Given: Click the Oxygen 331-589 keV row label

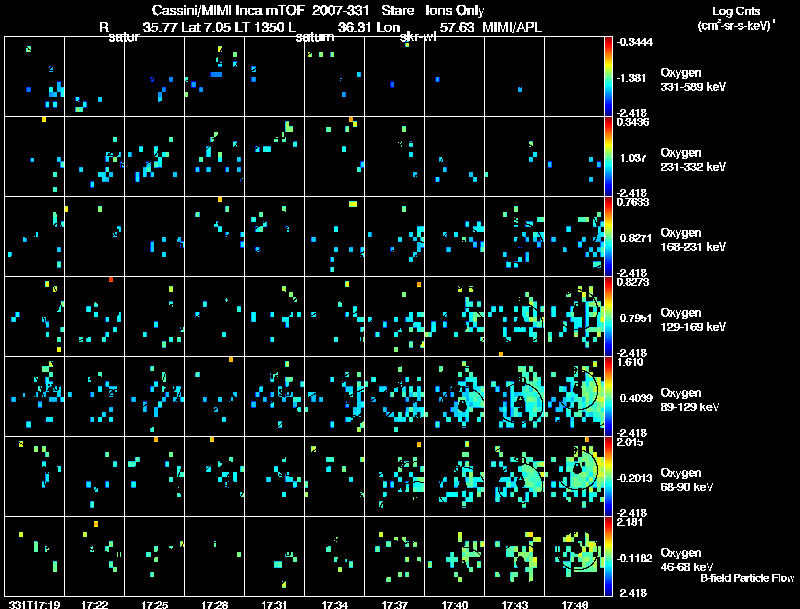Looking at the screenshot, I should [693, 80].
